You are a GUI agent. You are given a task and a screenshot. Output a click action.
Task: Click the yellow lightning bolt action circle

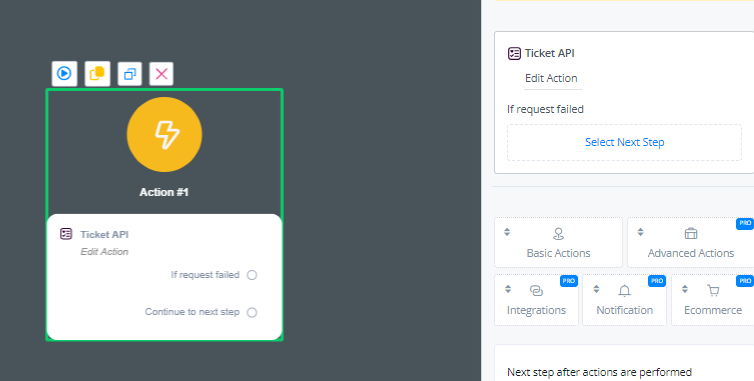(x=164, y=134)
